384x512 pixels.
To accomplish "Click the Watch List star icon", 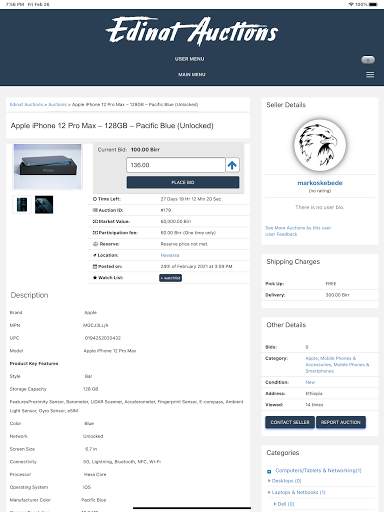I will click(95, 278).
